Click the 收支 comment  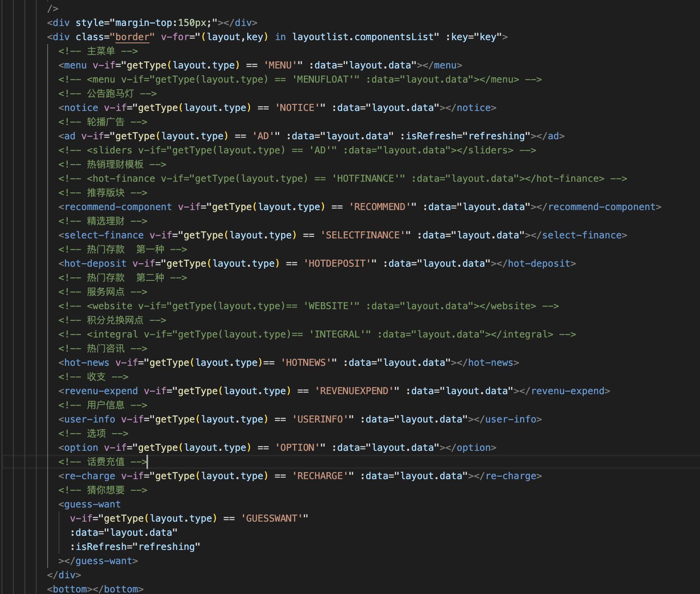(x=94, y=377)
